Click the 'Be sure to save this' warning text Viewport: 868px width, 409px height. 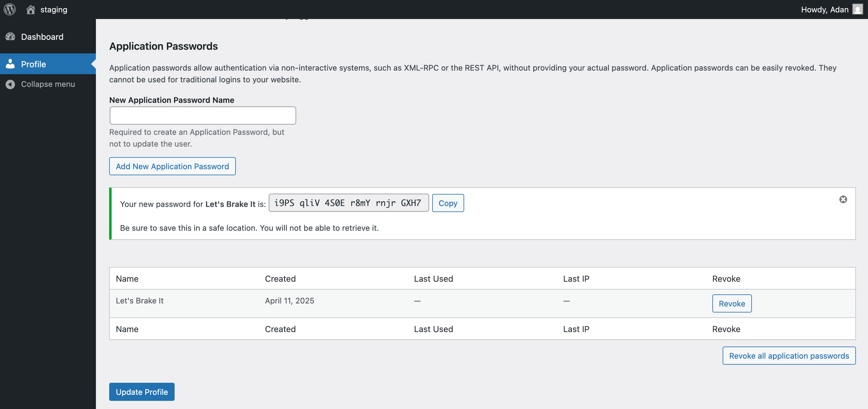pyautogui.click(x=249, y=228)
